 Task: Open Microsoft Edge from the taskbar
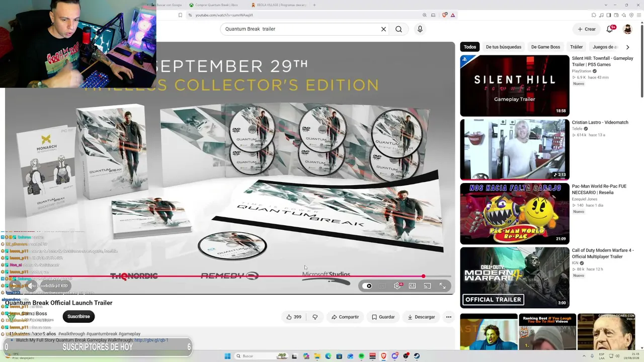click(328, 356)
